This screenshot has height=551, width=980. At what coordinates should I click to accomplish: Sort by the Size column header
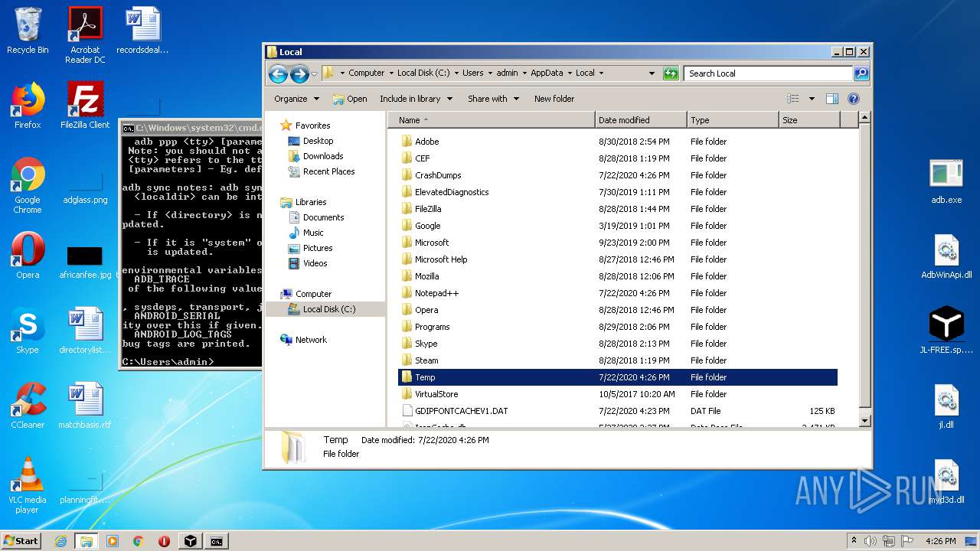(x=809, y=120)
